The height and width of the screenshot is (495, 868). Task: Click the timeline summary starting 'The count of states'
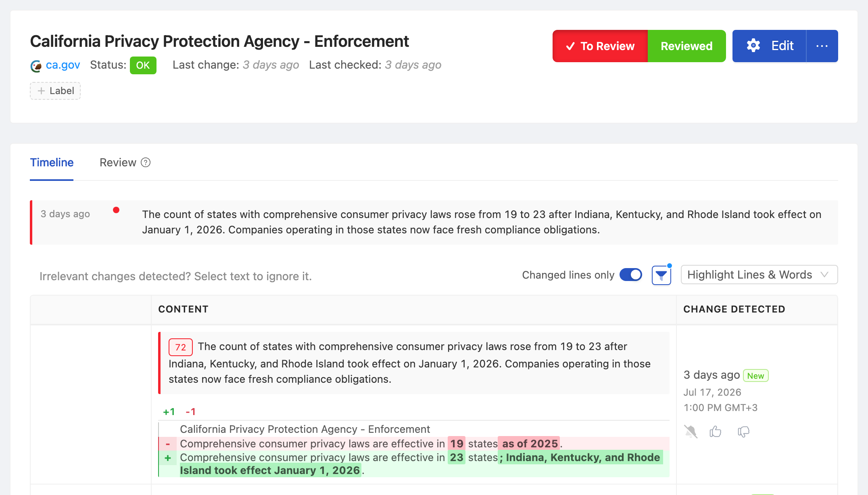[482, 222]
